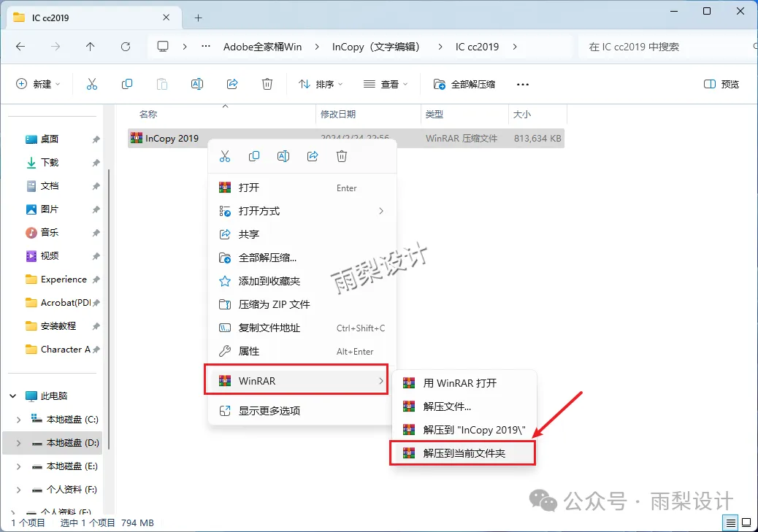This screenshot has height=532, width=758.
Task: Click the This PC monitor icon in the address bar
Action: [x=163, y=47]
